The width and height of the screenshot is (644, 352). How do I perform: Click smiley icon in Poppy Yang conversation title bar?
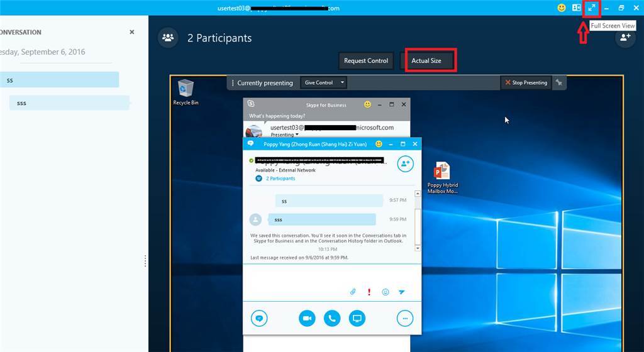click(x=379, y=144)
